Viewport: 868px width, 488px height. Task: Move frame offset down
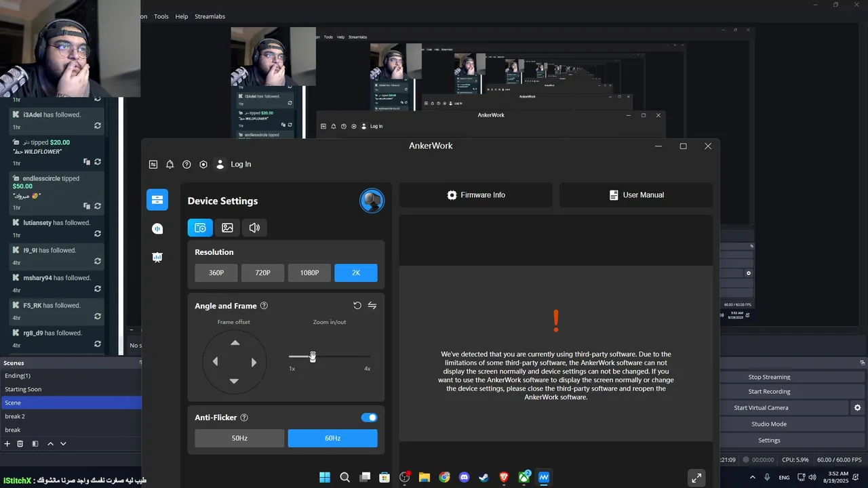pyautogui.click(x=234, y=381)
